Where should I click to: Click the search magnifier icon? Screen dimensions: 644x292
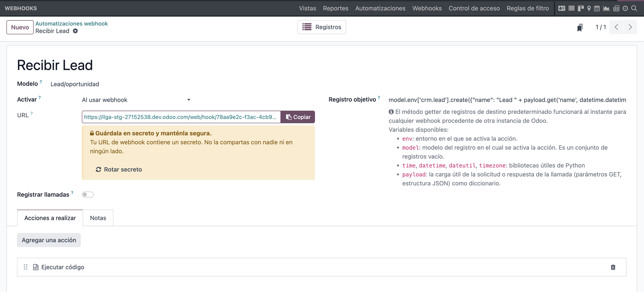pos(634,8)
